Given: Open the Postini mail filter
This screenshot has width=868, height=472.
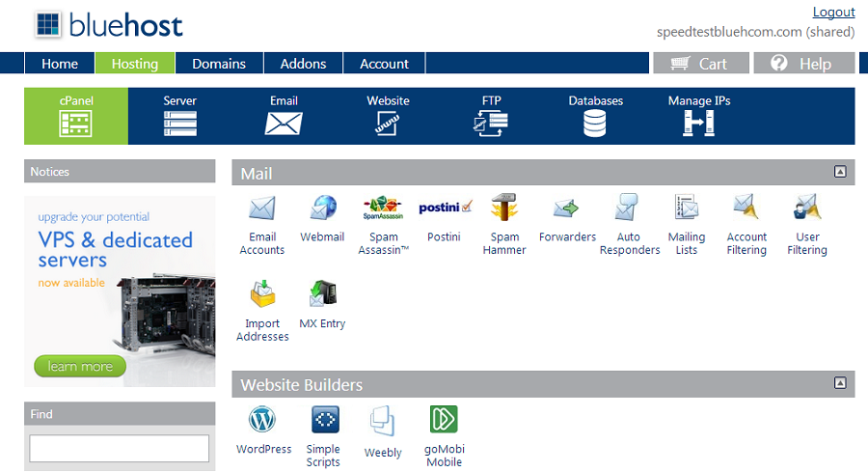Looking at the screenshot, I should [x=445, y=218].
